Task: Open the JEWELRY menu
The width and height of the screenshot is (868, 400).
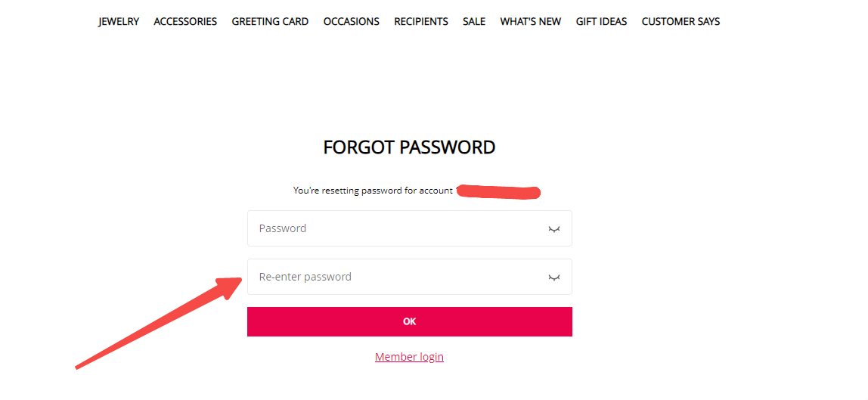Action: click(119, 21)
